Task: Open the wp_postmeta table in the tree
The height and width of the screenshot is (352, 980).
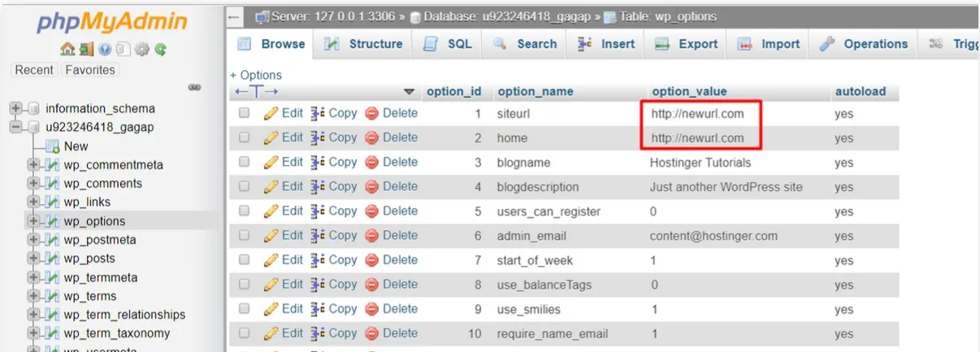Action: pyautogui.click(x=100, y=240)
